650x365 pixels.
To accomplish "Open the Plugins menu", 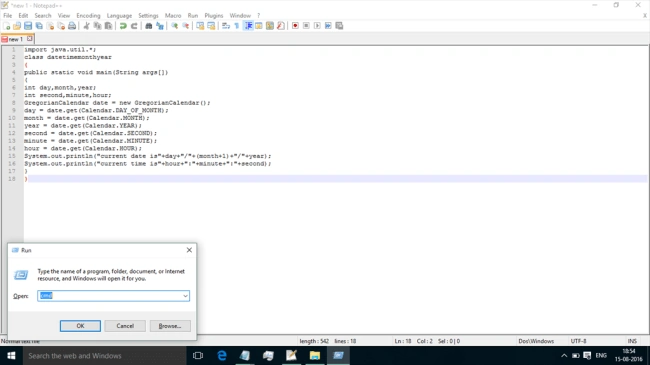I will [x=213, y=15].
